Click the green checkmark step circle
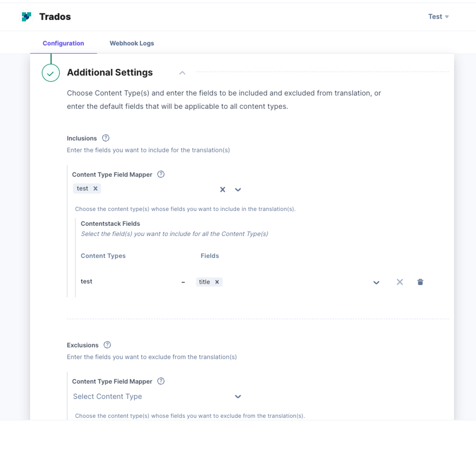476x451 pixels. click(51, 73)
